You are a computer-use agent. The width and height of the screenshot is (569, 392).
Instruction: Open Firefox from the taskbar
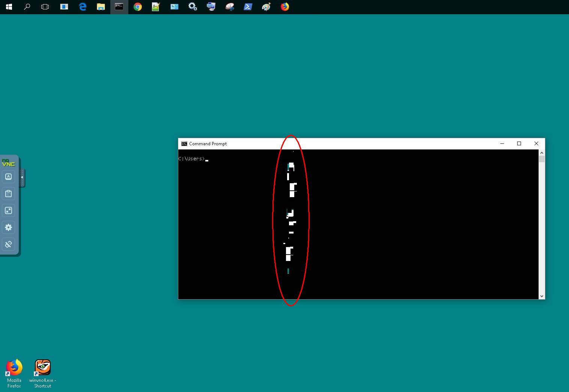(x=284, y=7)
